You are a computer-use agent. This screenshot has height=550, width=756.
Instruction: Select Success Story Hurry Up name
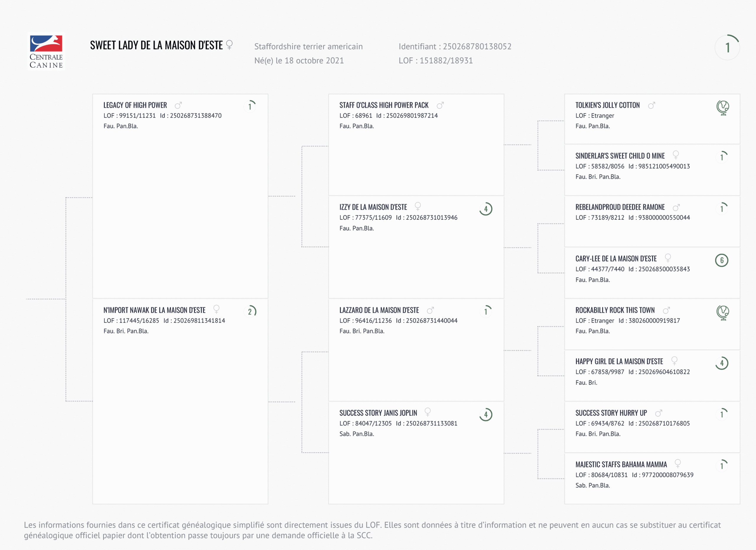(x=611, y=413)
